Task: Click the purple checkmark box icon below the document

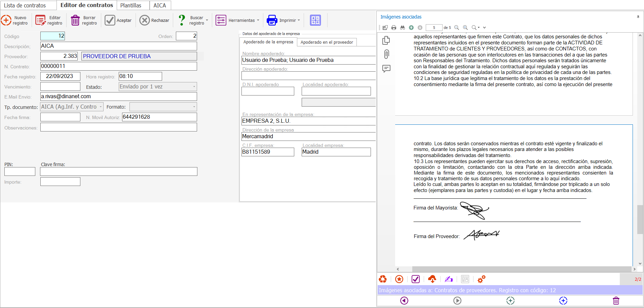Action: point(416,279)
